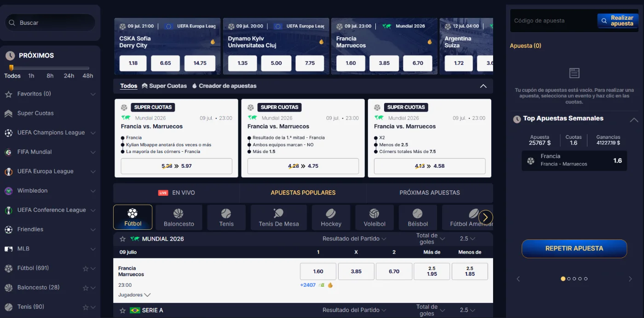644x318 pixels.
Task: Pick super cuota 4.58 boosted odds
Action: [x=430, y=166]
